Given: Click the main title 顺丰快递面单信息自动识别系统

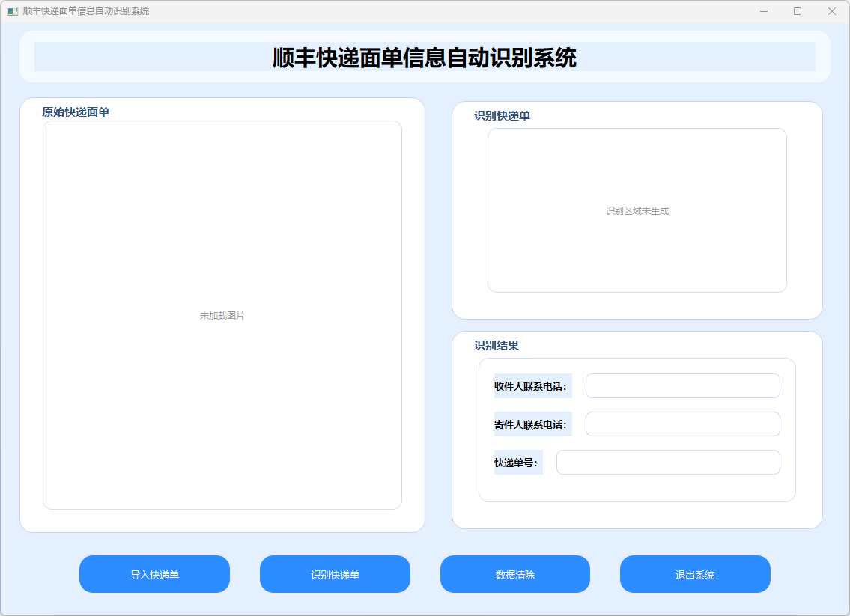Looking at the screenshot, I should point(425,58).
